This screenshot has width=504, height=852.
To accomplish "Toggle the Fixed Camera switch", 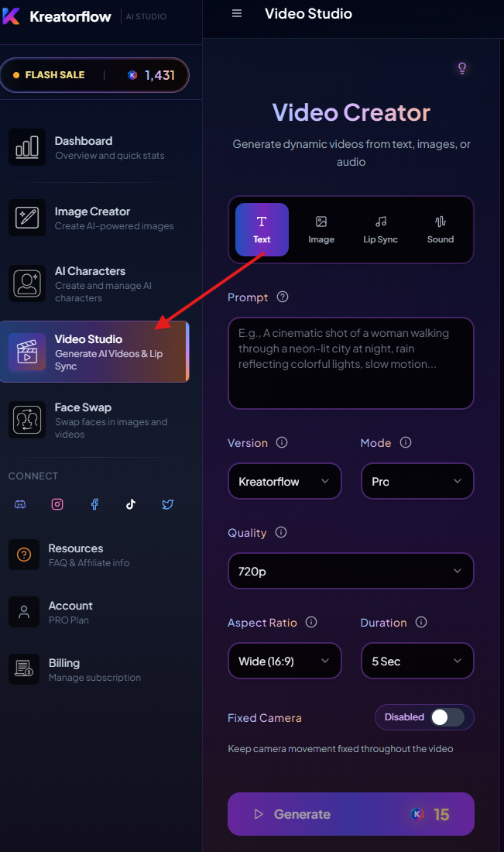I will click(x=447, y=717).
